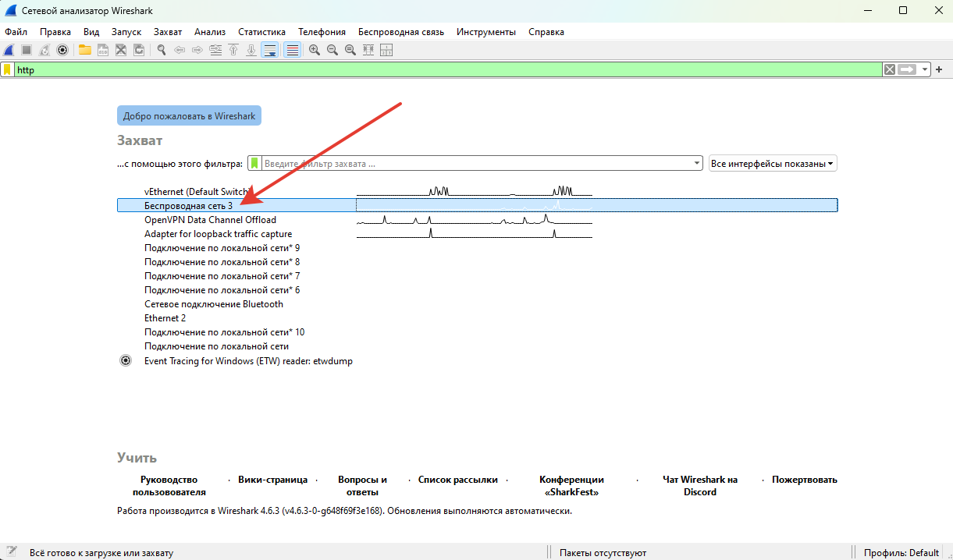
Task: Select the vEthernet (Default Switch) interface
Action: coord(477,191)
